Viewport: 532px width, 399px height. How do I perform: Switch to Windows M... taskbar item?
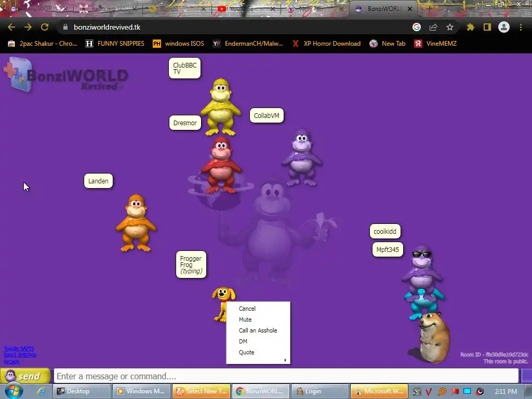point(141,391)
